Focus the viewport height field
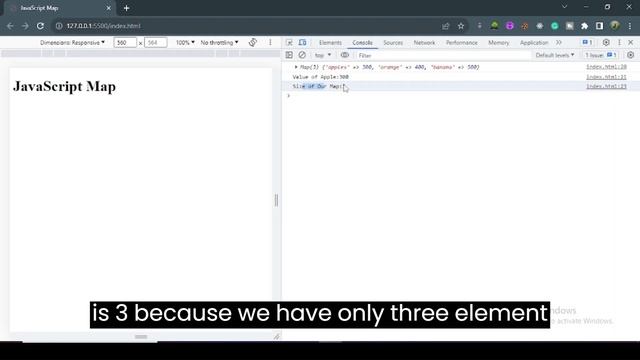 (x=156, y=42)
